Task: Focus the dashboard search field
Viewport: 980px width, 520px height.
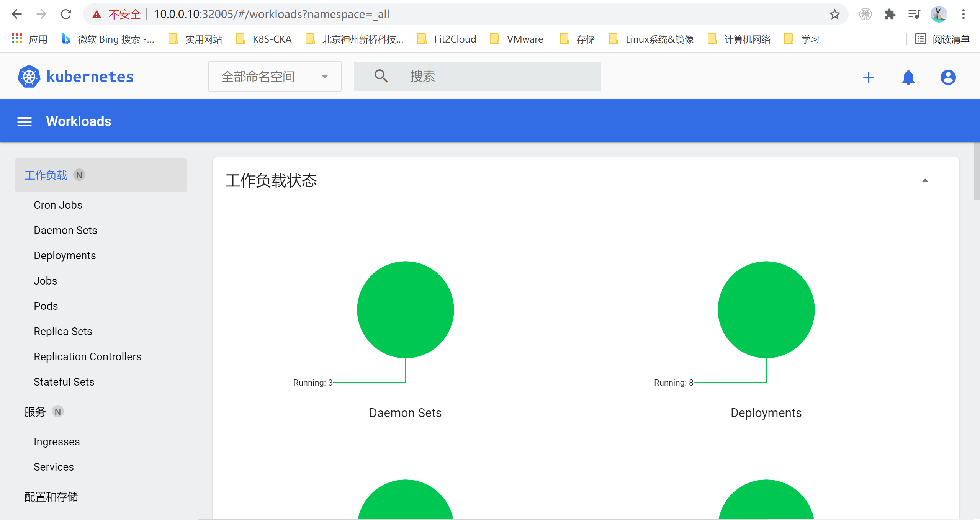Action: (x=477, y=76)
